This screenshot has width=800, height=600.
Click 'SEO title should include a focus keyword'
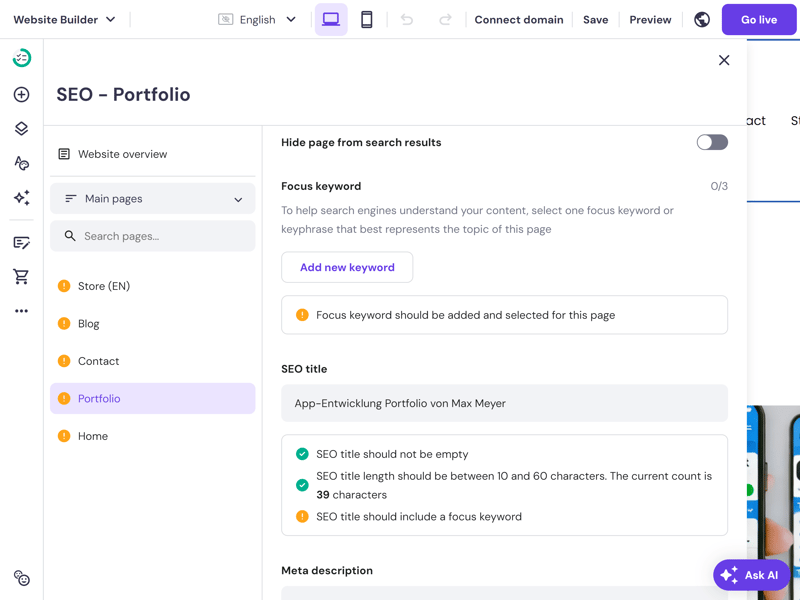coord(419,516)
